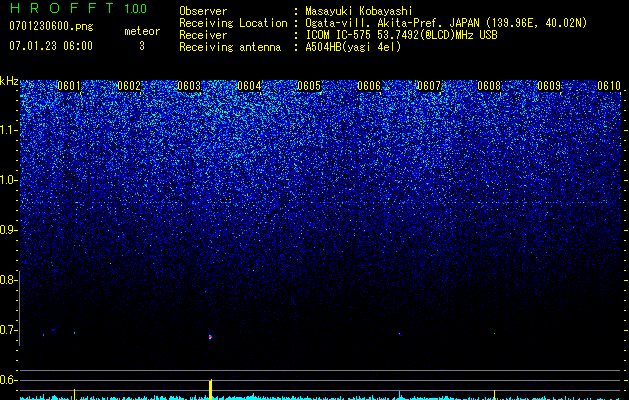Click the bright red meteor echo after 0603
The image size is (629, 400).
[x=210, y=337]
